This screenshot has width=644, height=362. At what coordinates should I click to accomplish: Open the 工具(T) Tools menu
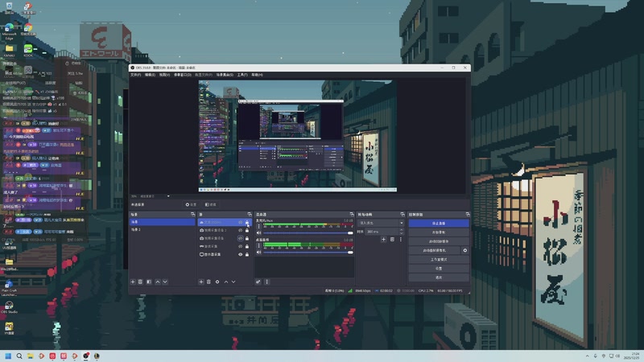tap(242, 75)
